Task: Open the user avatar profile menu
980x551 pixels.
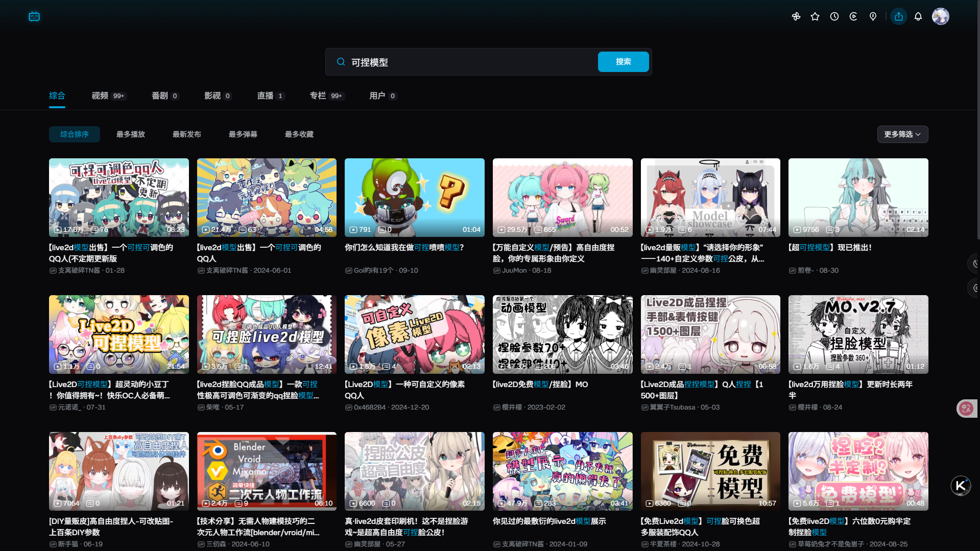Action: tap(940, 16)
